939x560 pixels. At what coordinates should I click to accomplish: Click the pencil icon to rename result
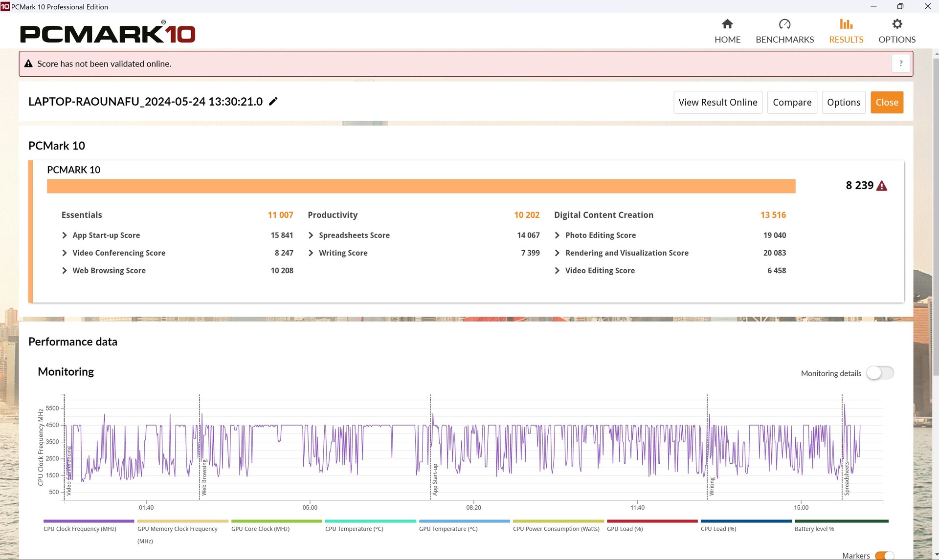tap(273, 101)
